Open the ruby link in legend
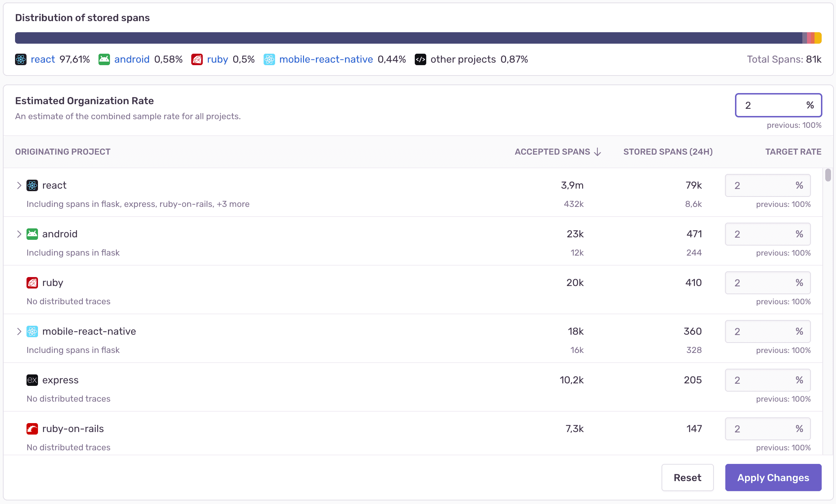 217,59
